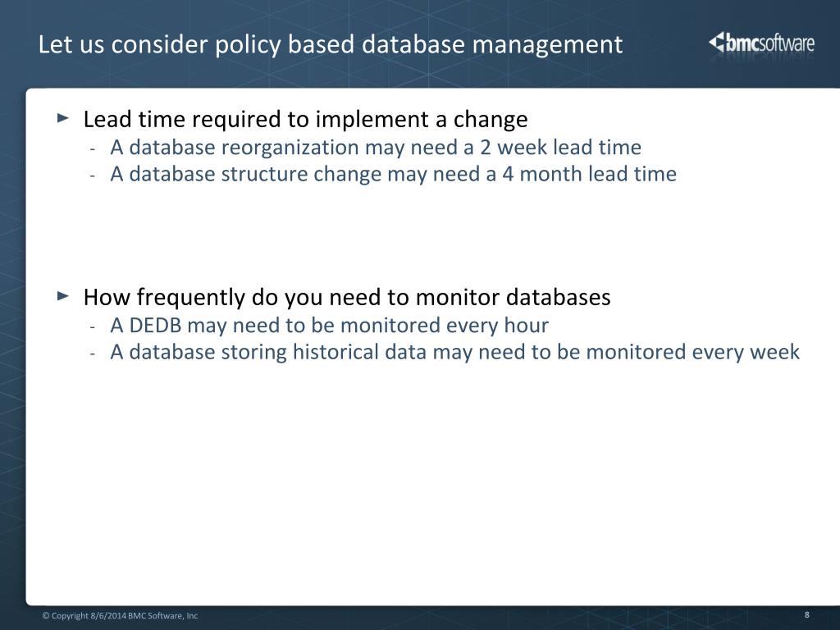Click the triangle bullet beside "Lead time required"
The width and height of the screenshot is (840, 630).
click(63, 117)
